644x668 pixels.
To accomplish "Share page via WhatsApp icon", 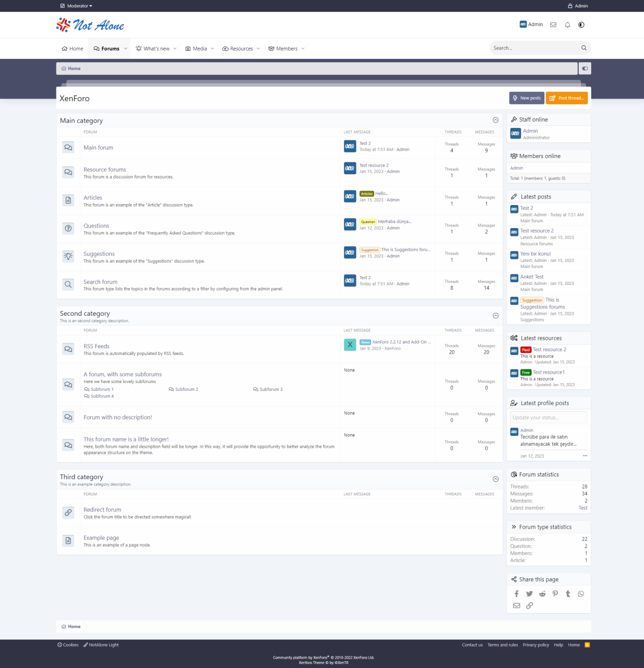I will coord(581,594).
